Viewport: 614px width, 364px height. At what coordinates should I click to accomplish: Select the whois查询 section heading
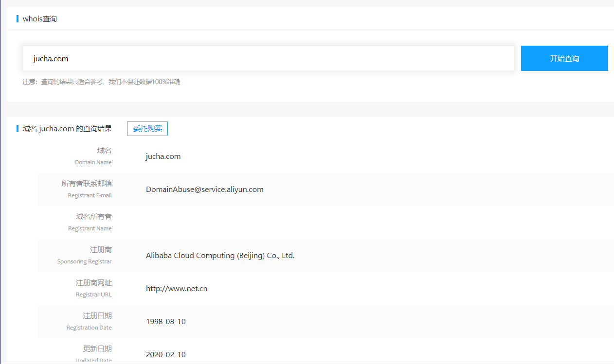pos(40,19)
